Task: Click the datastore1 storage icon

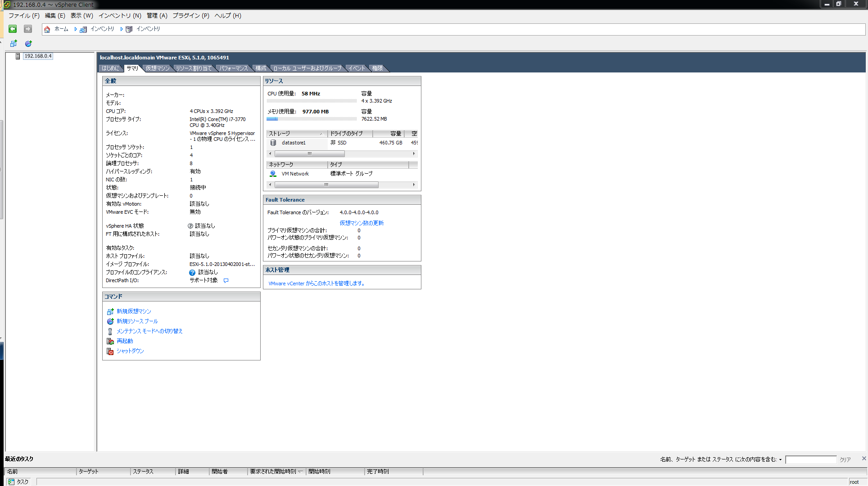Action: [x=273, y=143]
